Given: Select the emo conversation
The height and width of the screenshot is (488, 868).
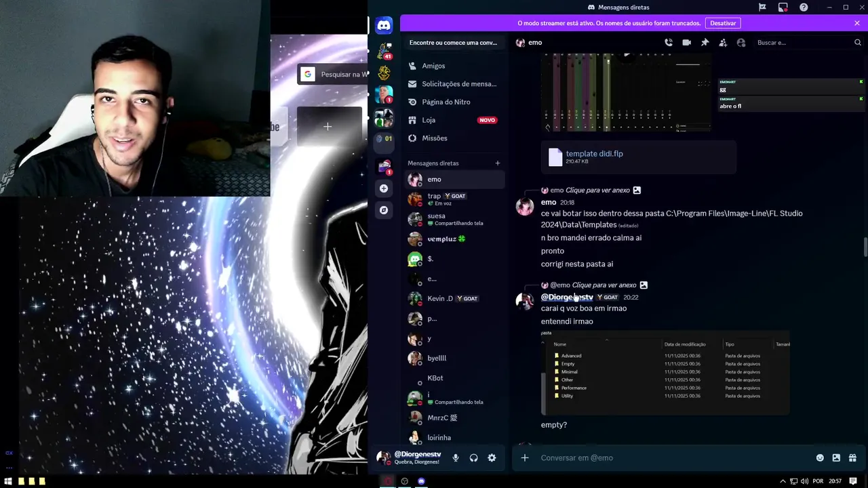Looking at the screenshot, I should click(x=454, y=180).
